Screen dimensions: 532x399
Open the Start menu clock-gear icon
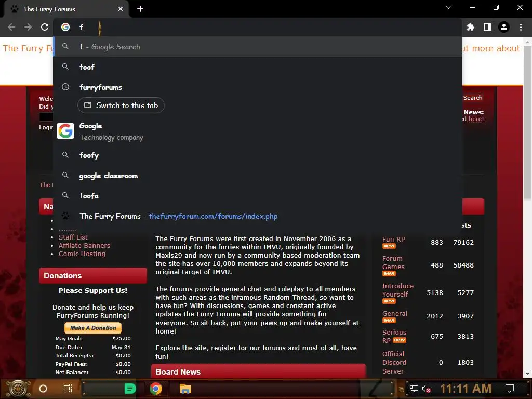19,389
